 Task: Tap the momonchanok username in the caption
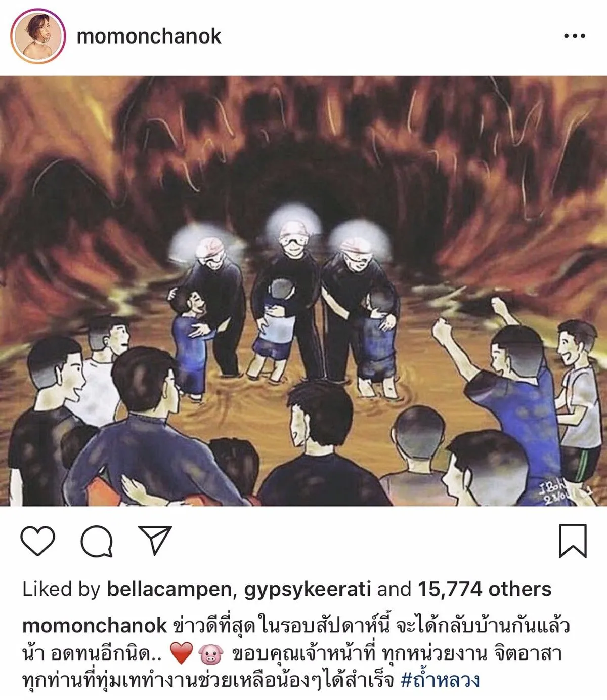coord(95,626)
